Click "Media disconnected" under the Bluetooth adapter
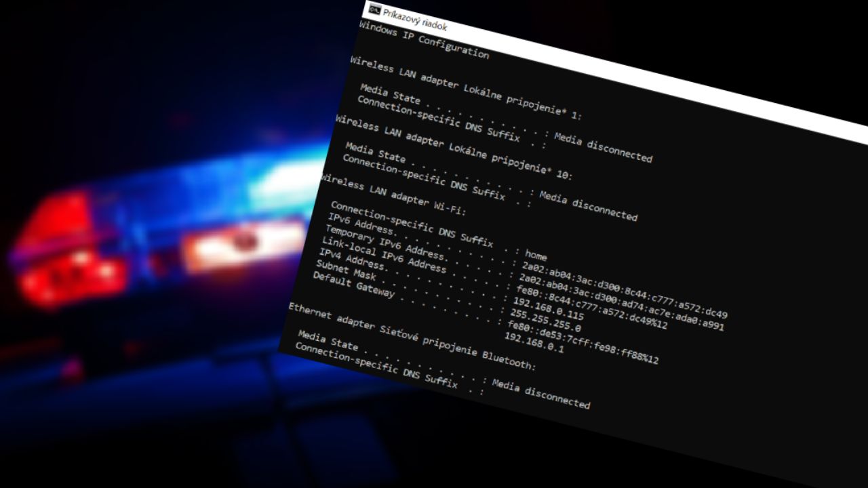This screenshot has height=488, width=868. click(x=541, y=394)
